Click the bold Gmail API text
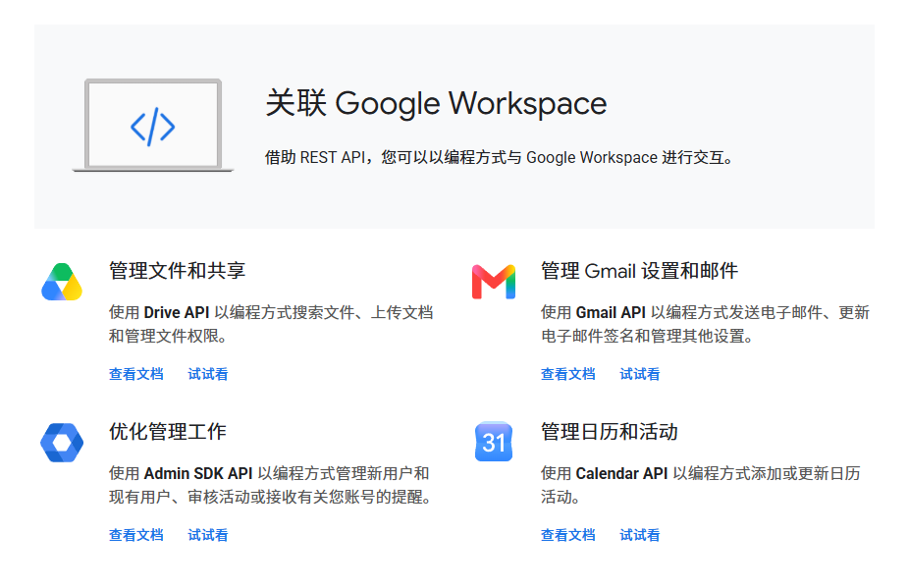 (611, 313)
